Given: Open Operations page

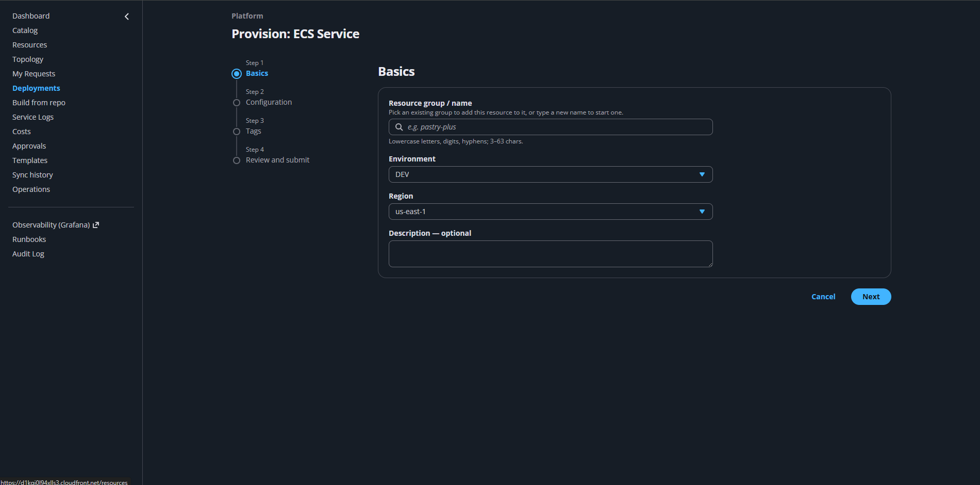Looking at the screenshot, I should pos(31,189).
